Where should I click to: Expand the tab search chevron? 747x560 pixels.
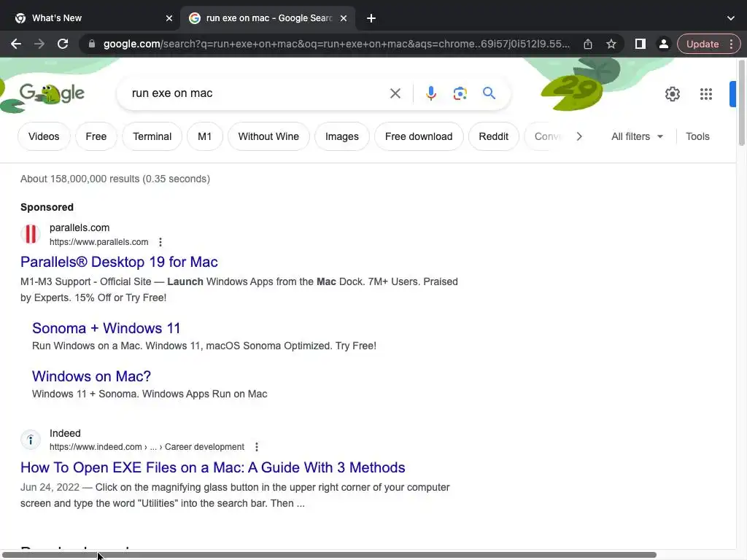tap(731, 18)
